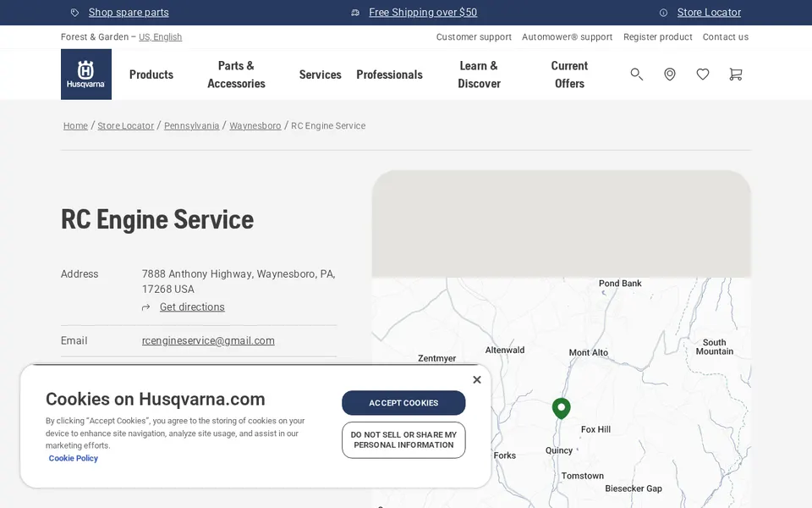This screenshot has width=812, height=508.
Task: Click Mont Alto label on map
Action: coord(589,352)
